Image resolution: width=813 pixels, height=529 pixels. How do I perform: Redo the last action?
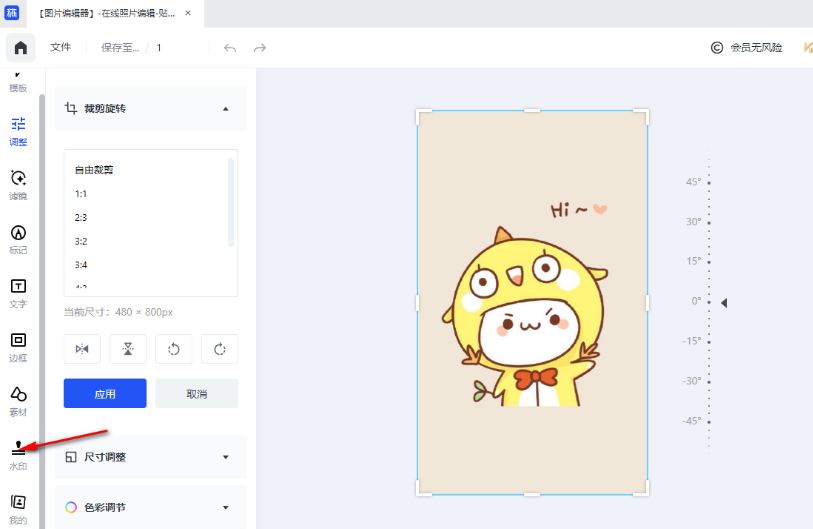pos(260,48)
